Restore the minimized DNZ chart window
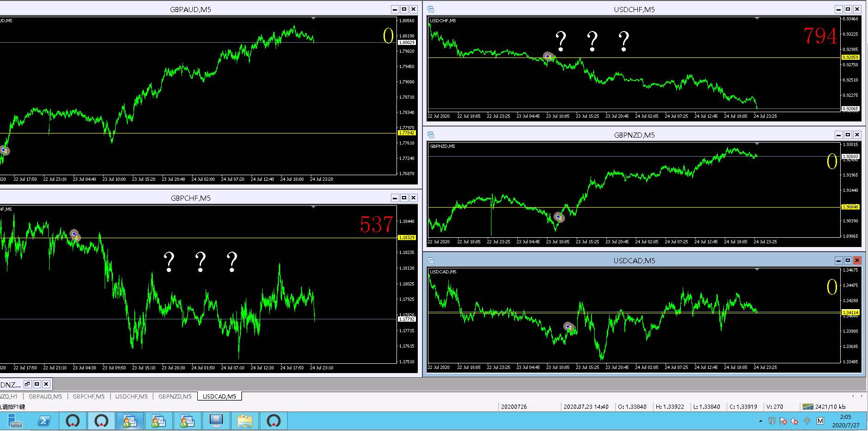868x431 pixels. pyautogui.click(x=27, y=384)
